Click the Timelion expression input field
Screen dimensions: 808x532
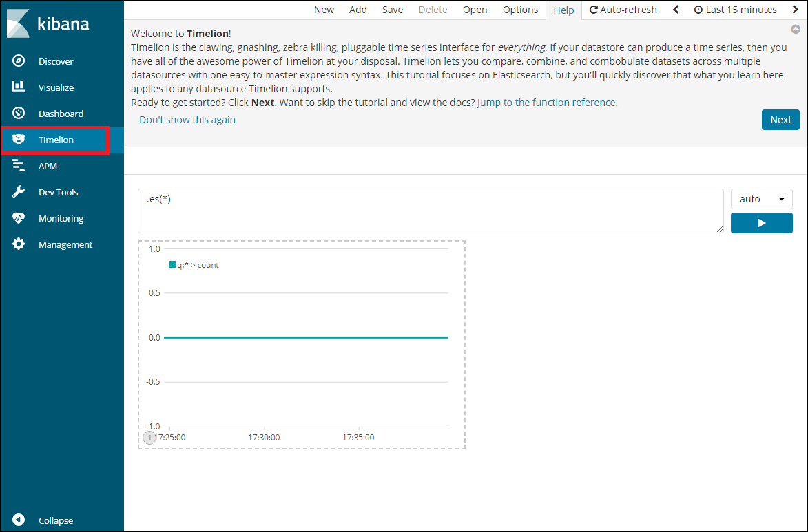pyautogui.click(x=431, y=211)
